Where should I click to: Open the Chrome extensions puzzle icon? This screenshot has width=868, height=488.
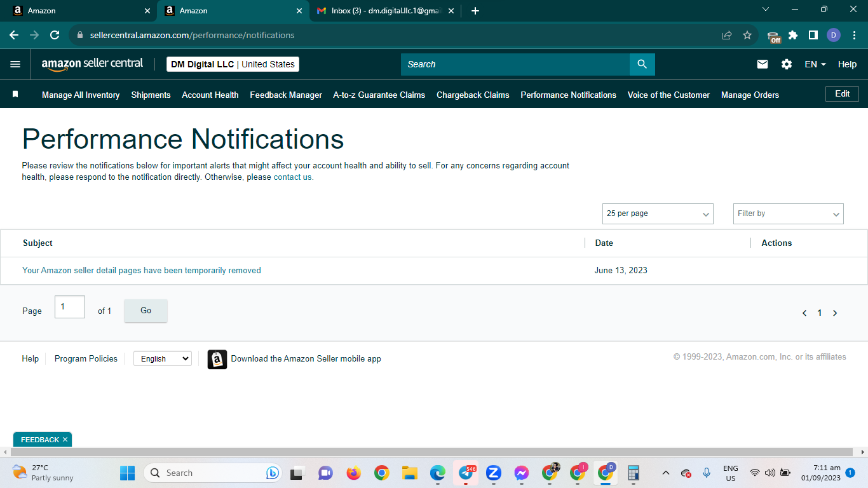coord(793,35)
